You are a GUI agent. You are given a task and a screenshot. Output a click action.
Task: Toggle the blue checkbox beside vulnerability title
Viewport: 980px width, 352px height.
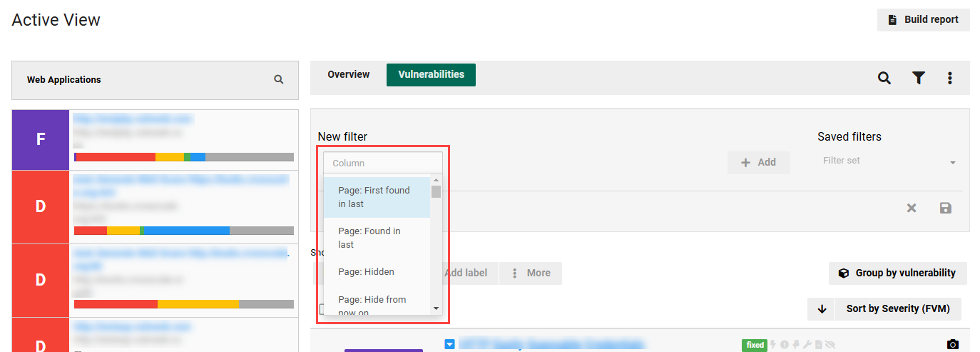click(x=449, y=345)
